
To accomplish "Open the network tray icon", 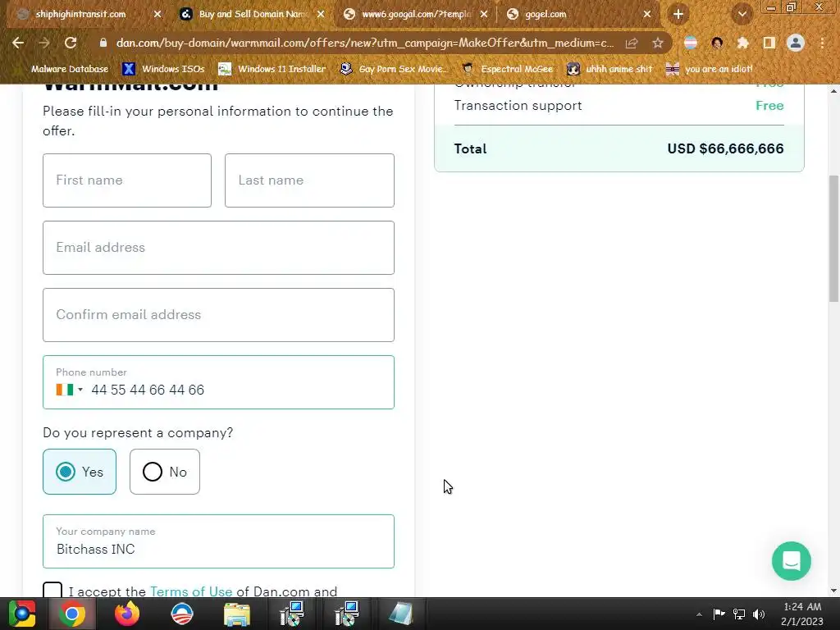I will (x=739, y=614).
